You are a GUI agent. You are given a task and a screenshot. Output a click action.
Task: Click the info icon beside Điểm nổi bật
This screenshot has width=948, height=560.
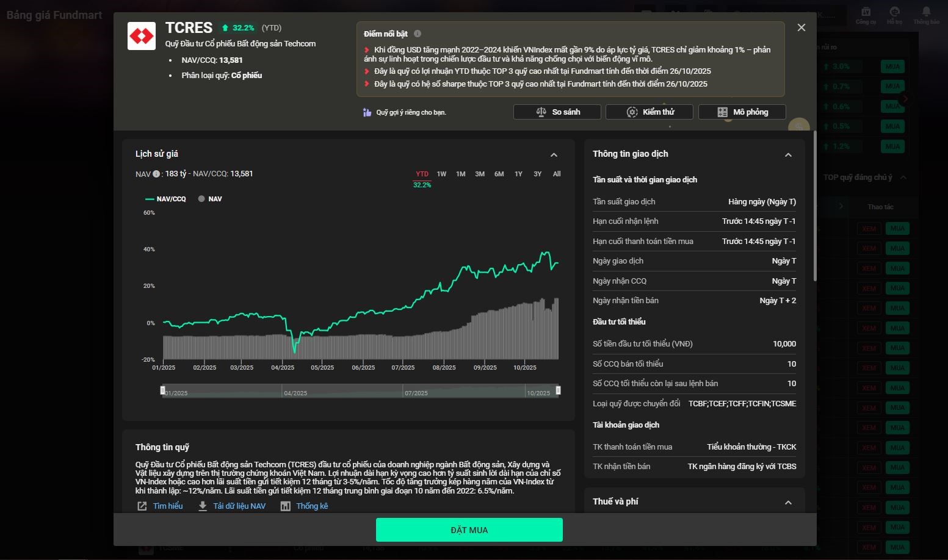coord(418,34)
